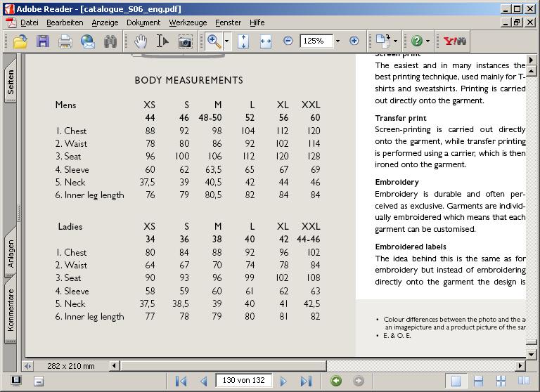The width and height of the screenshot is (540, 392).
Task: Click the document pane options arrow at top right
Action: [x=532, y=60]
